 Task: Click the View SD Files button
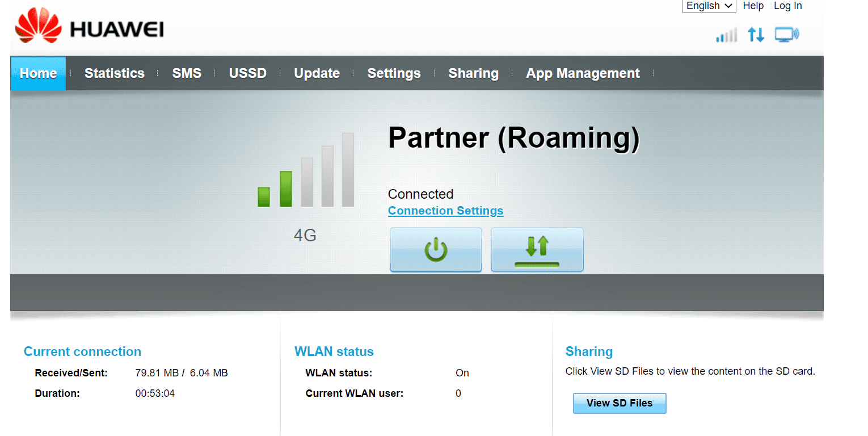(x=620, y=403)
